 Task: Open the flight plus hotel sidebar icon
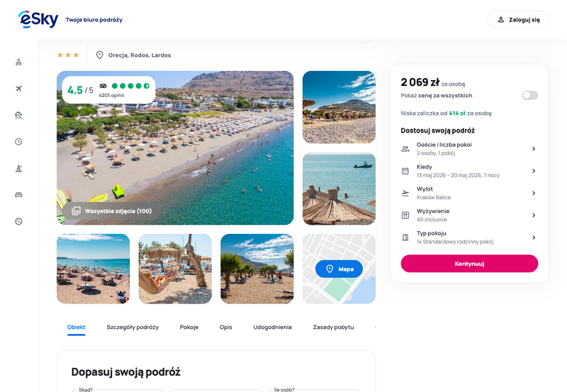point(19,62)
